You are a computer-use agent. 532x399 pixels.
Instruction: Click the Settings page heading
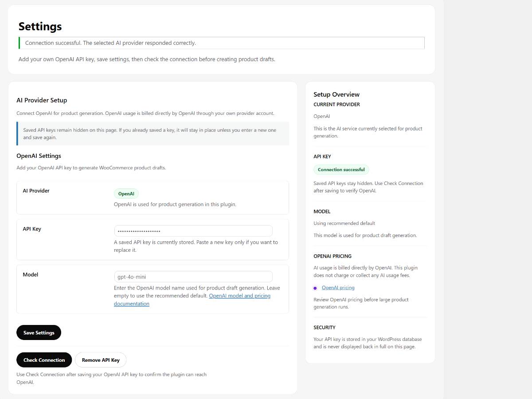tap(40, 27)
